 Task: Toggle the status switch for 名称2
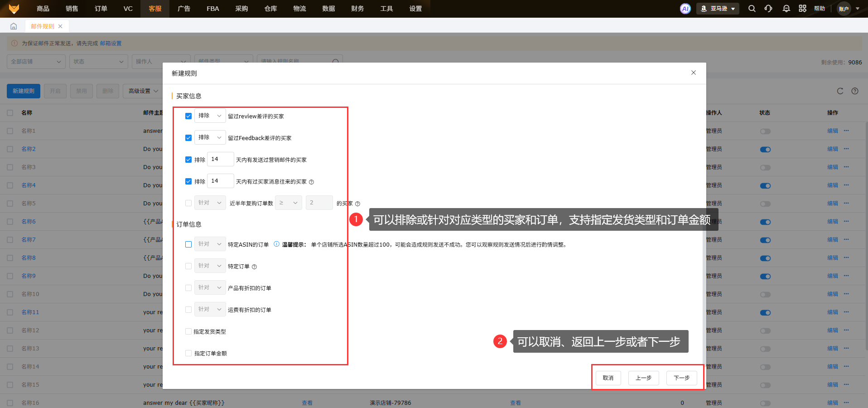765,149
